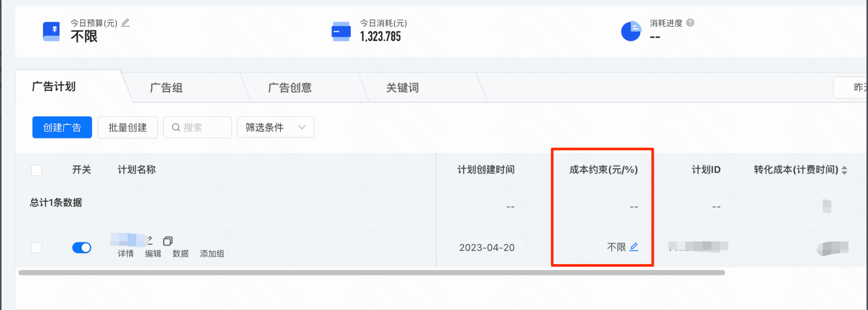Disable the campaign's on/off switch
Screen dimensions: 868x310
tap(82, 247)
